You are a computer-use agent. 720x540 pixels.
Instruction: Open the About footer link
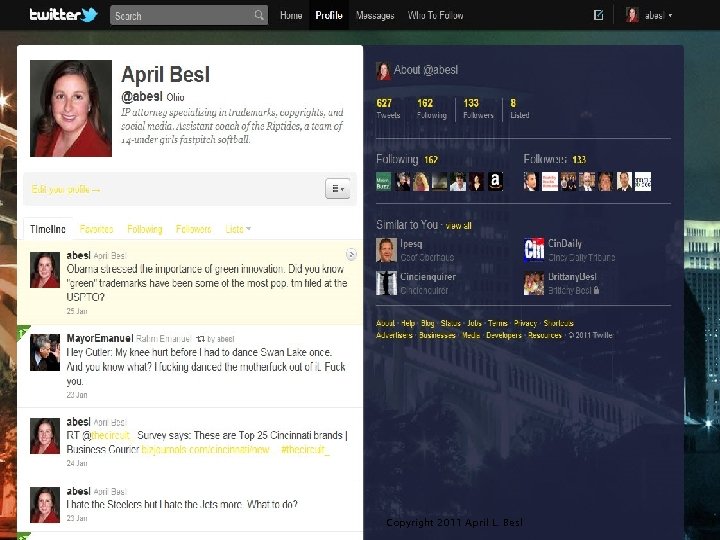[x=385, y=323]
